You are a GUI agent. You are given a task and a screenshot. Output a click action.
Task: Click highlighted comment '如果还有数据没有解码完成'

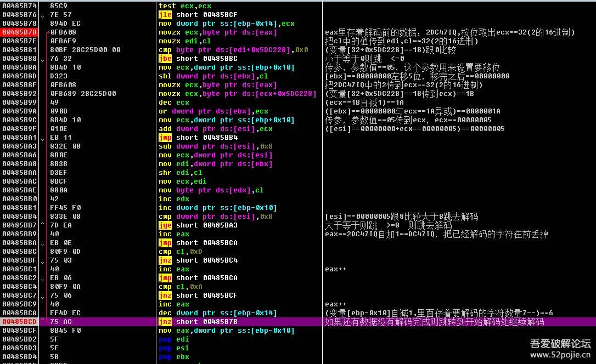coord(434,322)
